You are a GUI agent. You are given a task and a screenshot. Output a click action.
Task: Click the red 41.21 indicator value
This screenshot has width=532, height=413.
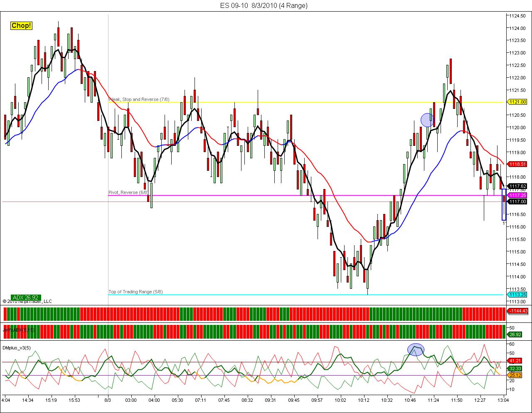[x=515, y=361]
